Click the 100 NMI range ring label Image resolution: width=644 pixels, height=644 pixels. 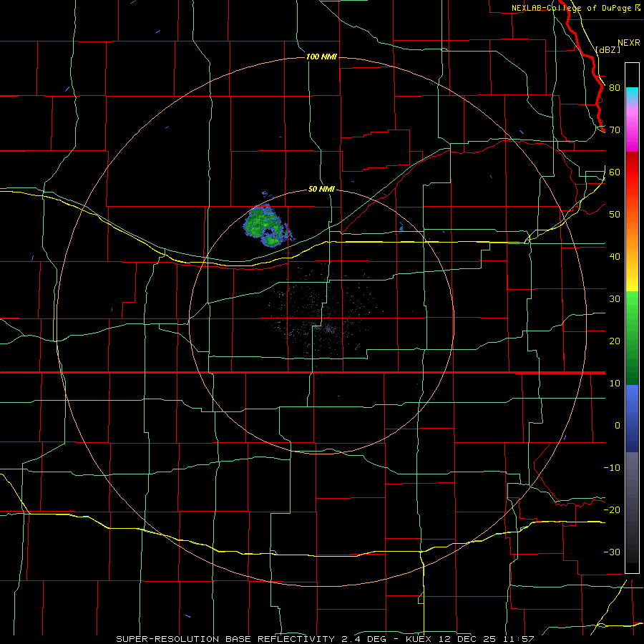pos(321,57)
